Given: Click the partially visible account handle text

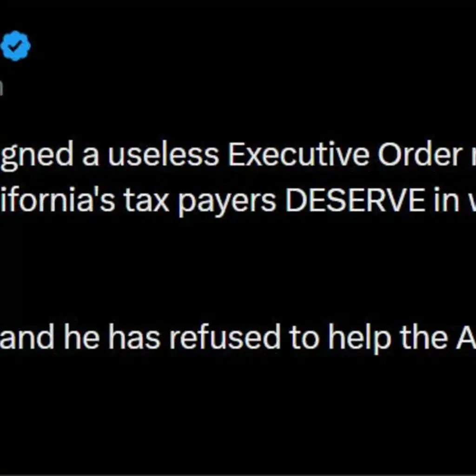Looking at the screenshot, I should pyautogui.click(x=1, y=87).
